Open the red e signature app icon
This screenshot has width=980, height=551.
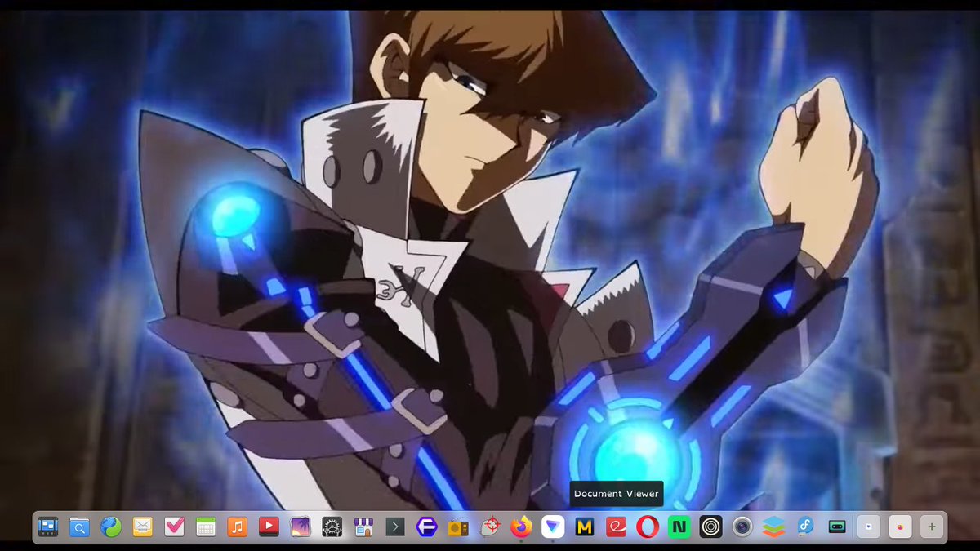pyautogui.click(x=616, y=527)
